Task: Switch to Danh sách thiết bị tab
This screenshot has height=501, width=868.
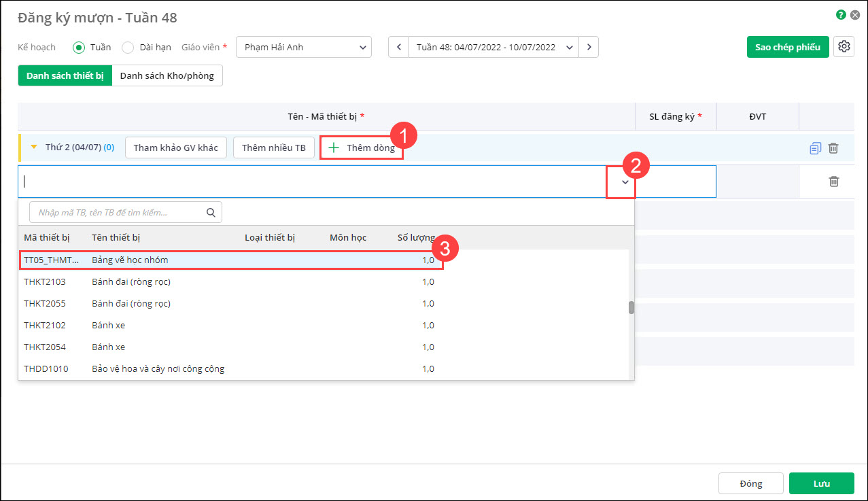Action: coord(65,75)
